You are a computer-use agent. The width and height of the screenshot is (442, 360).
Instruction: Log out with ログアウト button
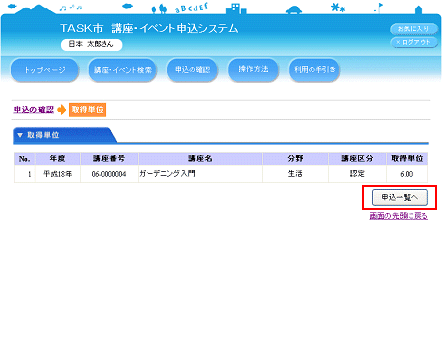tap(414, 42)
